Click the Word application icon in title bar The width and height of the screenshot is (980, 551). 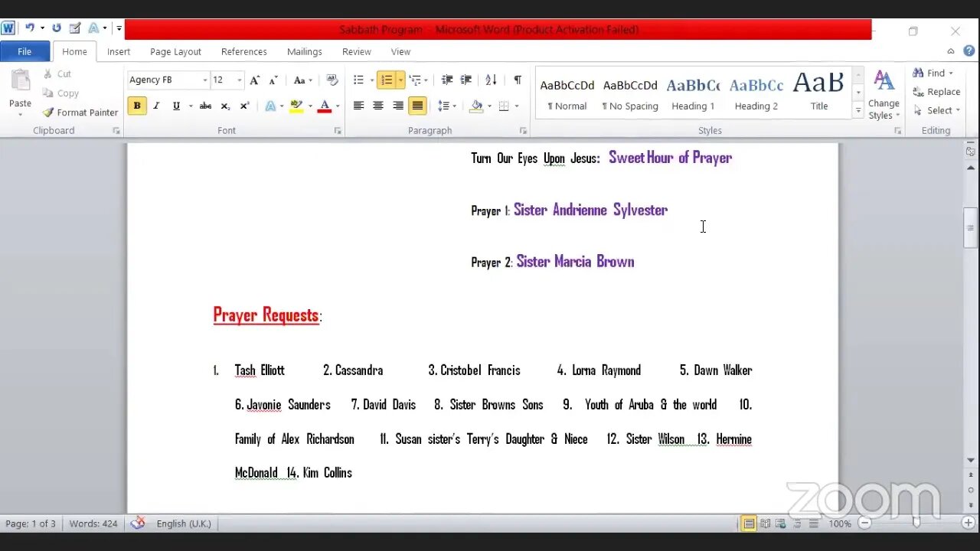[8, 28]
